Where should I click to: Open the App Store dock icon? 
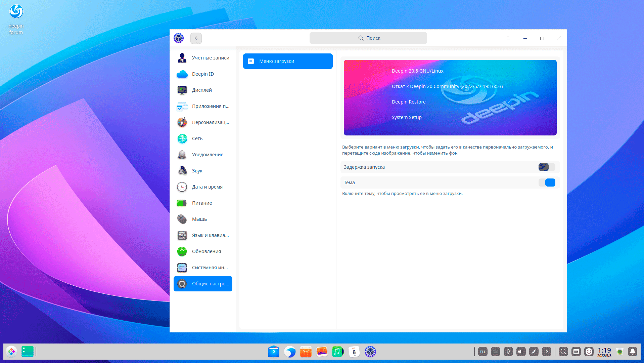pyautogui.click(x=306, y=352)
